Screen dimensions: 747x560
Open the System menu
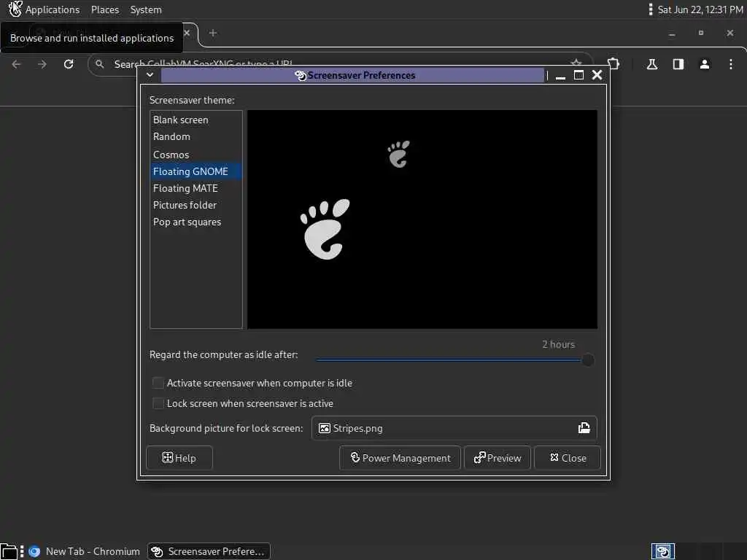coord(146,9)
